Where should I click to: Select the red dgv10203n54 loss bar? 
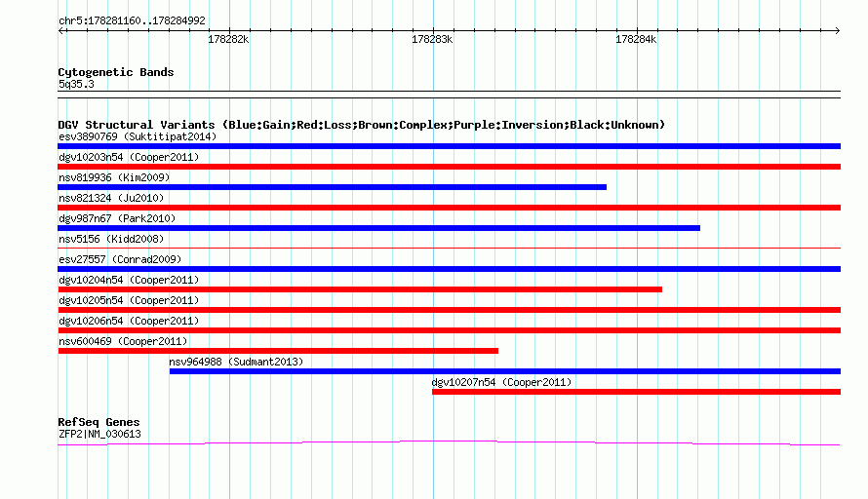(x=449, y=167)
